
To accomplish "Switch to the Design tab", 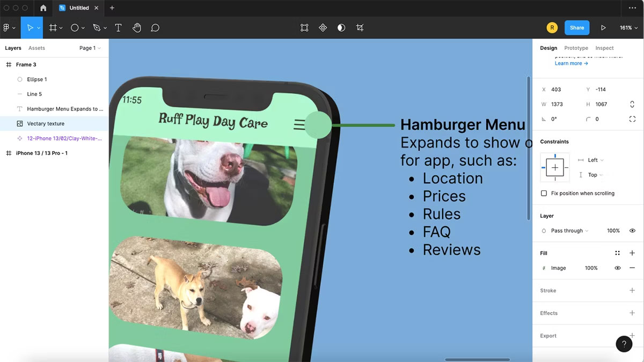I will pos(548,48).
